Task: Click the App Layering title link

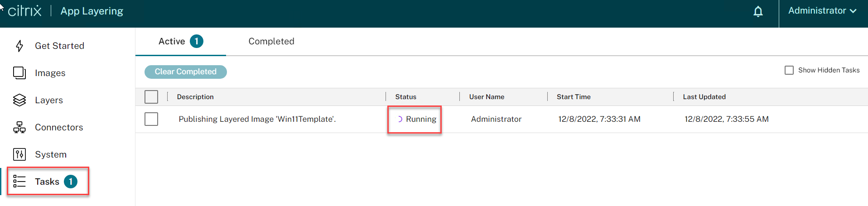Action: (x=92, y=11)
